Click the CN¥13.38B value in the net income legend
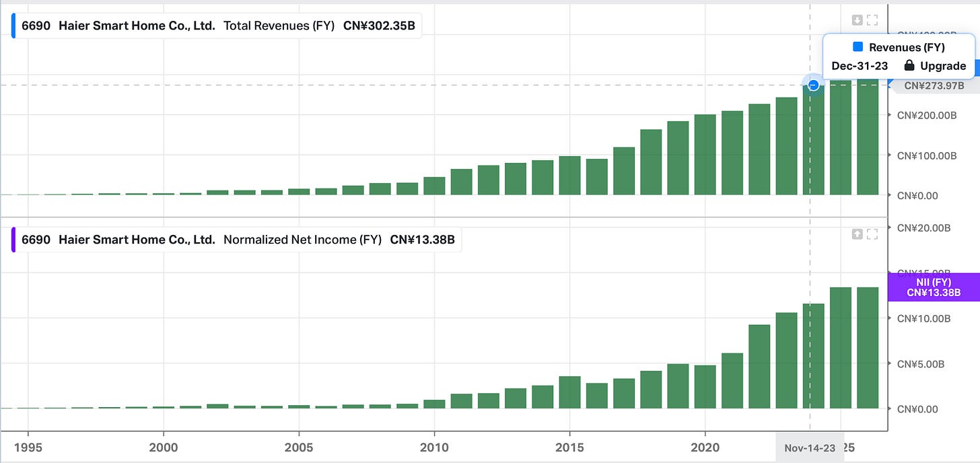980x463 pixels. coord(423,240)
